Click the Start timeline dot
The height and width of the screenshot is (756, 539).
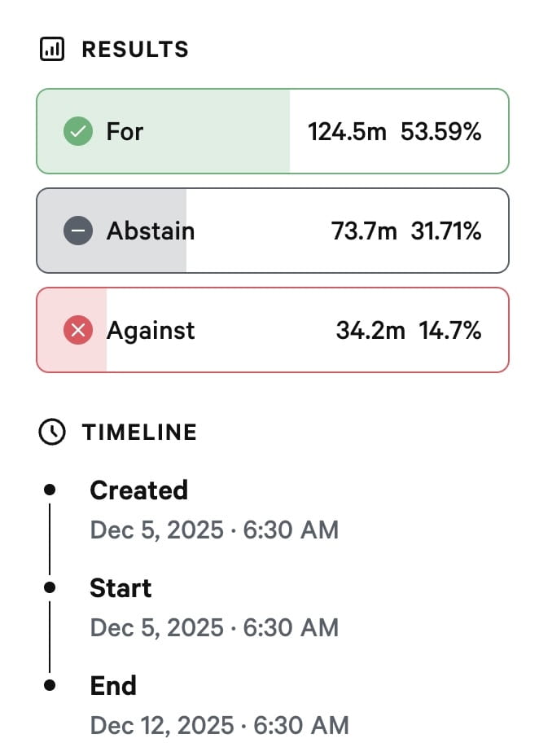click(50, 587)
